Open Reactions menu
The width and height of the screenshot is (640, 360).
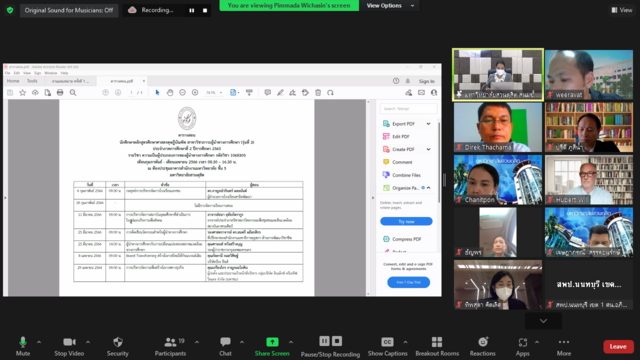click(482, 346)
